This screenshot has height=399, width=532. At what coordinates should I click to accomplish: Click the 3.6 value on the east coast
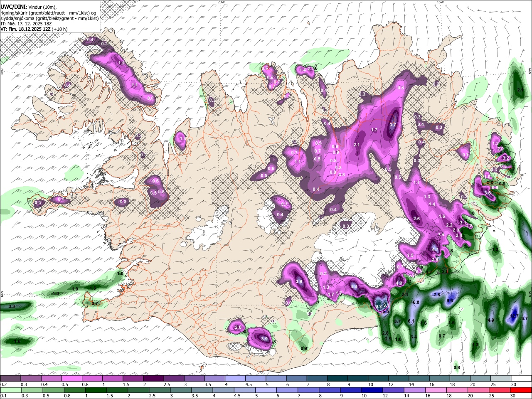click(x=488, y=193)
